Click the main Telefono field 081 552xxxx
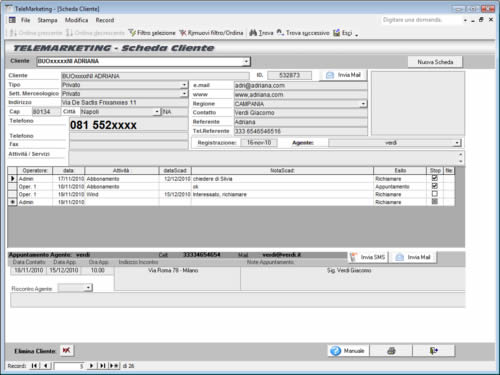The image size is (500, 375). coord(129,125)
